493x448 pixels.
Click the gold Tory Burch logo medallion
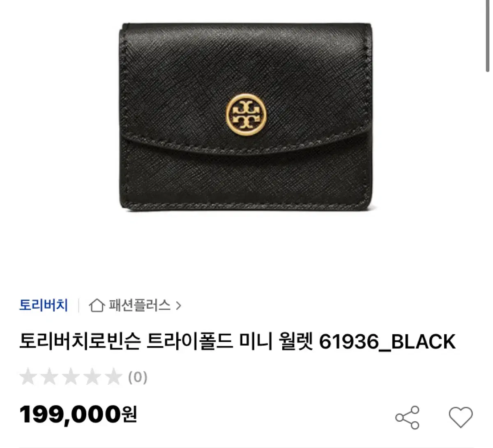246,114
